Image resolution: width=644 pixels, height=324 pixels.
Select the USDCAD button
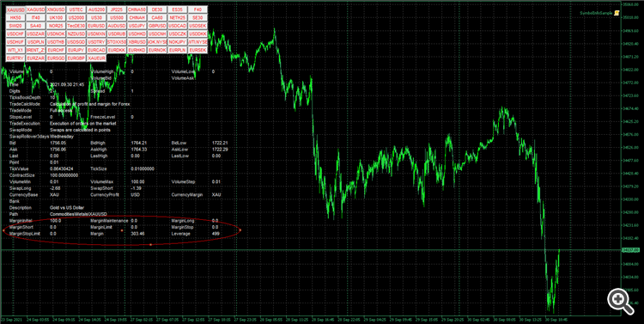177,26
